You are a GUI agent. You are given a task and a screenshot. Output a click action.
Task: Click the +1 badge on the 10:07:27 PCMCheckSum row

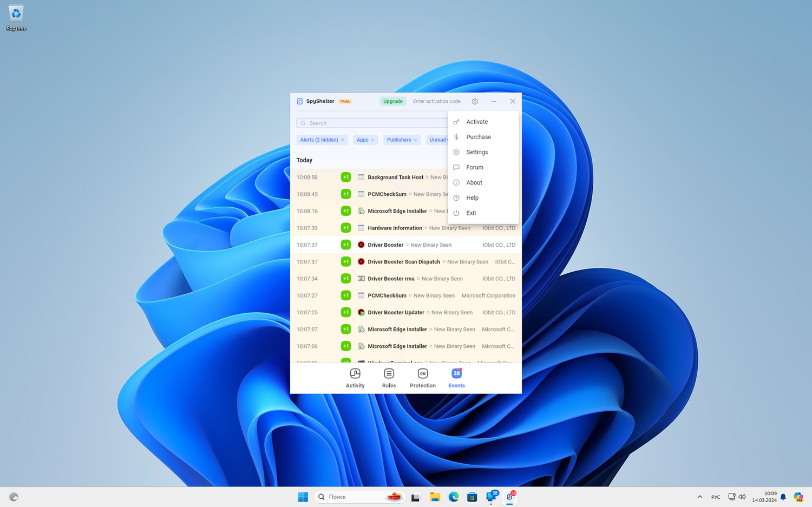346,295
